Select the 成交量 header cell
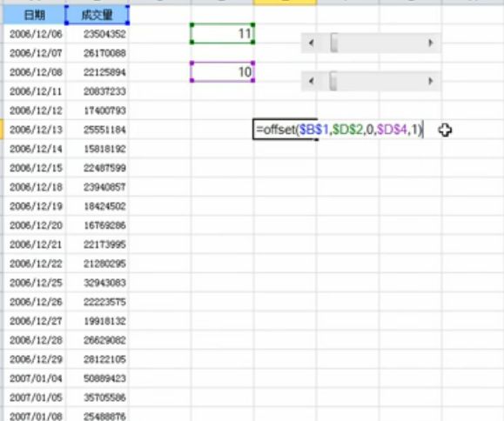This screenshot has width=504, height=421. [x=97, y=15]
